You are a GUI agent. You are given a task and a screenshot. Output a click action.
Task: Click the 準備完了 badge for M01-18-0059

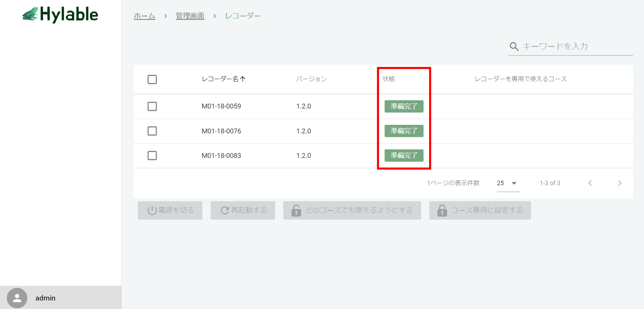coord(404,106)
